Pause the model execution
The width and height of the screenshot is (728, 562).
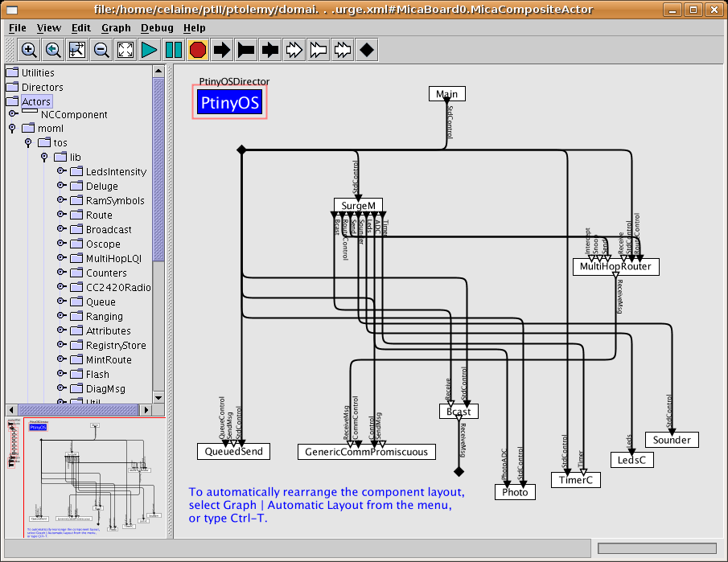174,50
